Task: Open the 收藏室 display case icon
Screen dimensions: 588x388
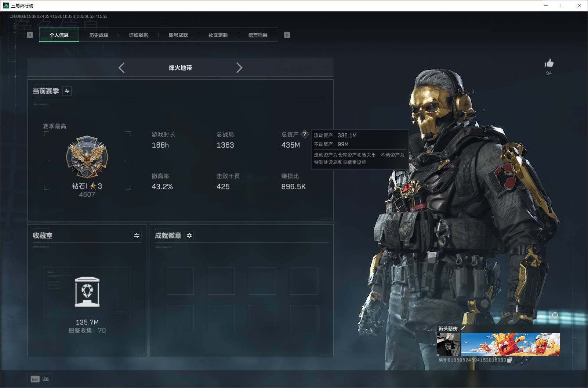Action: coord(87,292)
